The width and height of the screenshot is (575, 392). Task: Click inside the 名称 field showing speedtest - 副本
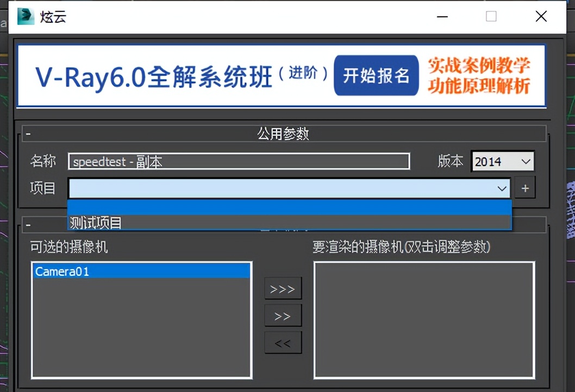(238, 161)
